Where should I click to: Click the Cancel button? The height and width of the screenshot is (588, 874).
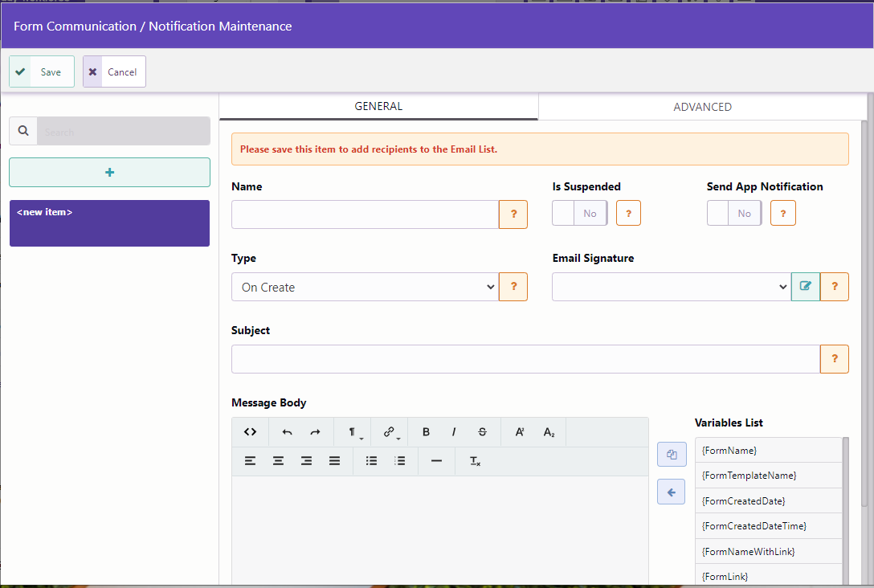(114, 72)
